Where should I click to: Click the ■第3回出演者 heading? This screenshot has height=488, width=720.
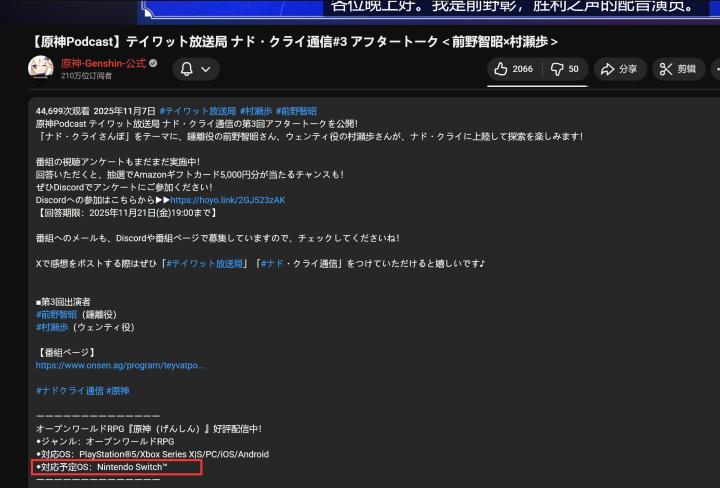point(63,302)
